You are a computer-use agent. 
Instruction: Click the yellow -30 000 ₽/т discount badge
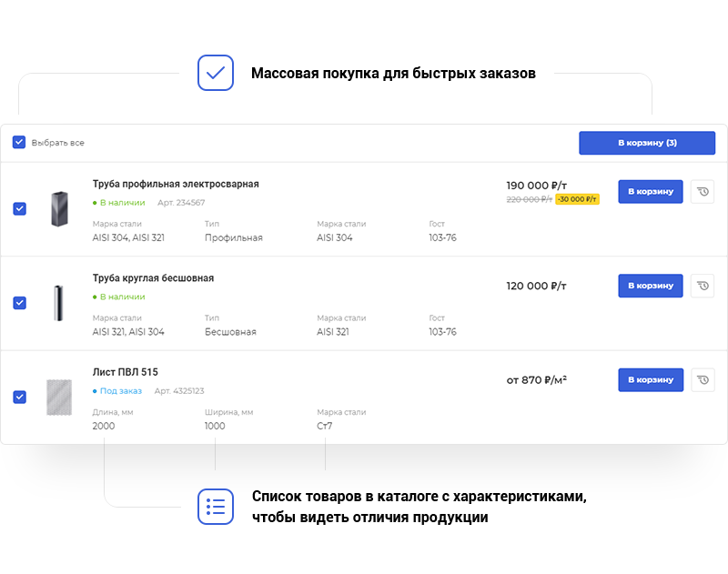pos(577,199)
